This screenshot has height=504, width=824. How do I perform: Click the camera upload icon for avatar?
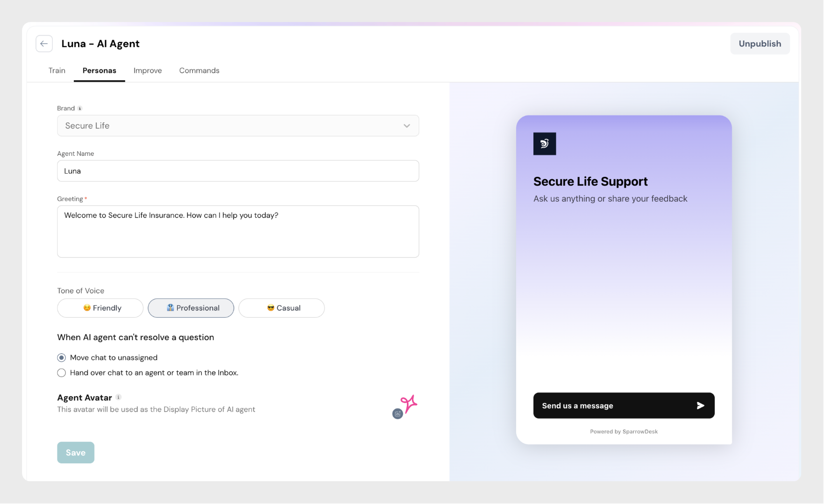click(398, 414)
